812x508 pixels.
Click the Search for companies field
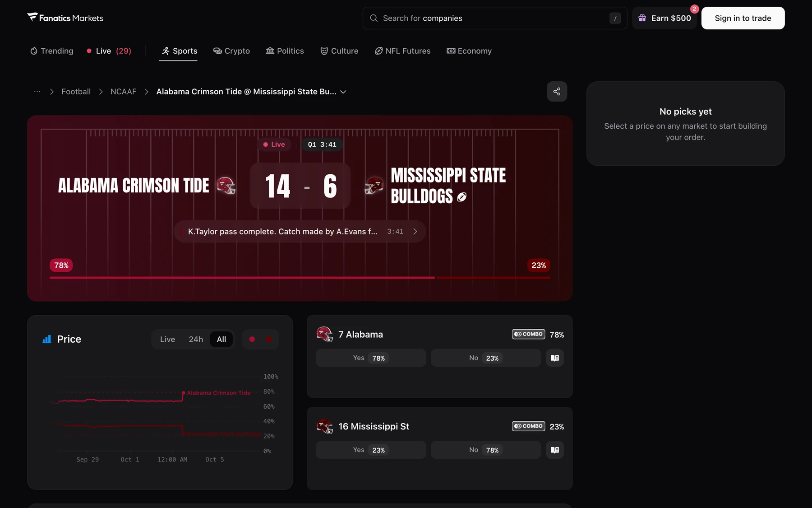point(495,18)
